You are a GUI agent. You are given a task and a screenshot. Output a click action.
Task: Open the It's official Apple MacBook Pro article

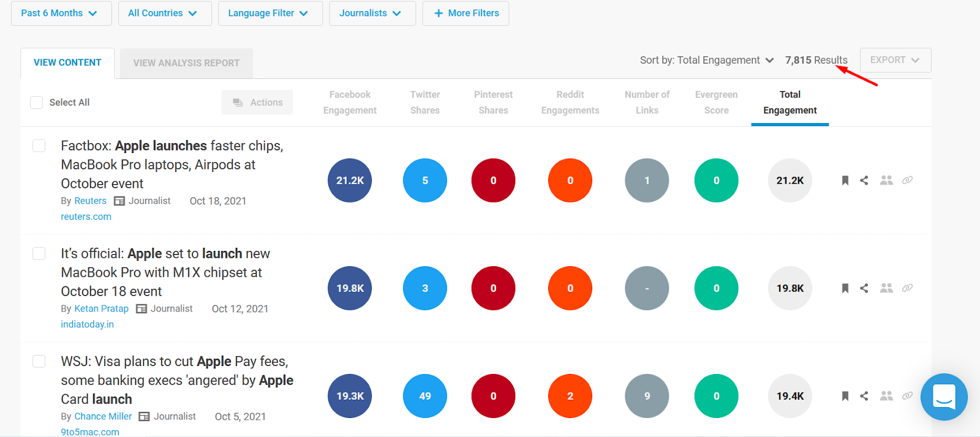(165, 272)
